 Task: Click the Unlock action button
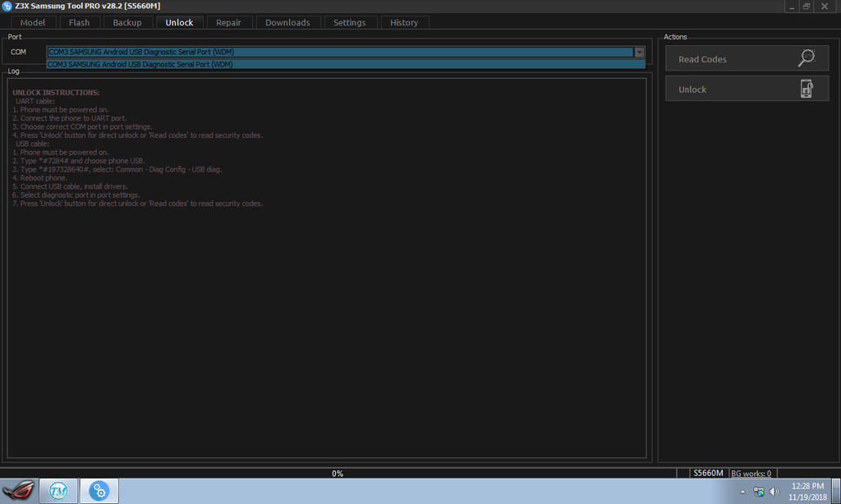click(747, 89)
